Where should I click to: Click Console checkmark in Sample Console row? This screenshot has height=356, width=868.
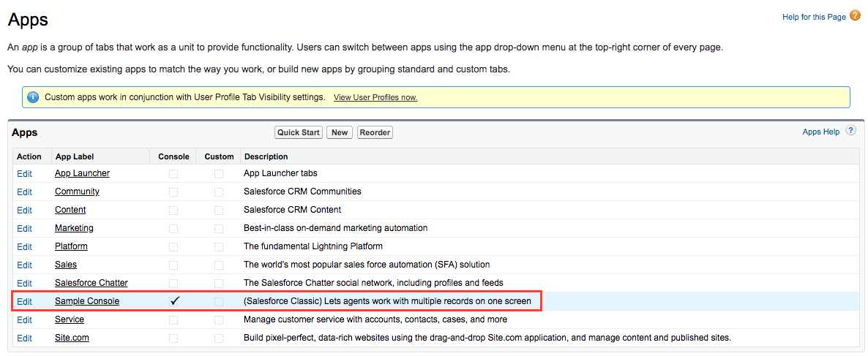click(x=176, y=300)
